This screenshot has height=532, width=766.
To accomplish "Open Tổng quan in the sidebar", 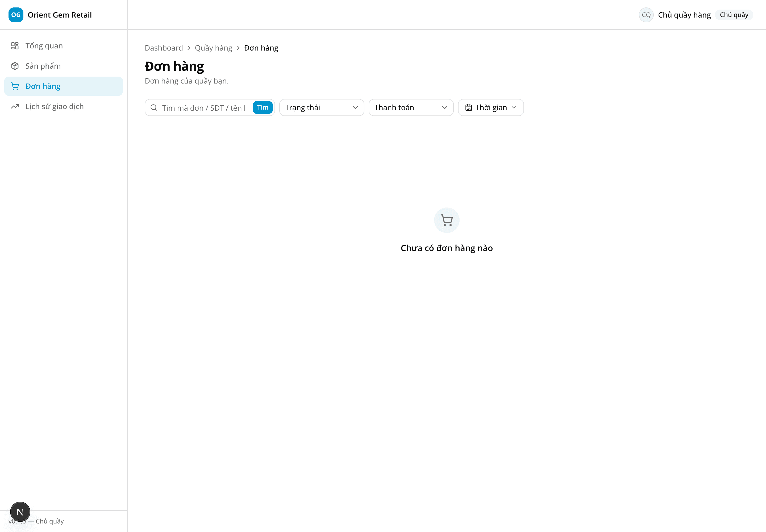I will tap(63, 46).
